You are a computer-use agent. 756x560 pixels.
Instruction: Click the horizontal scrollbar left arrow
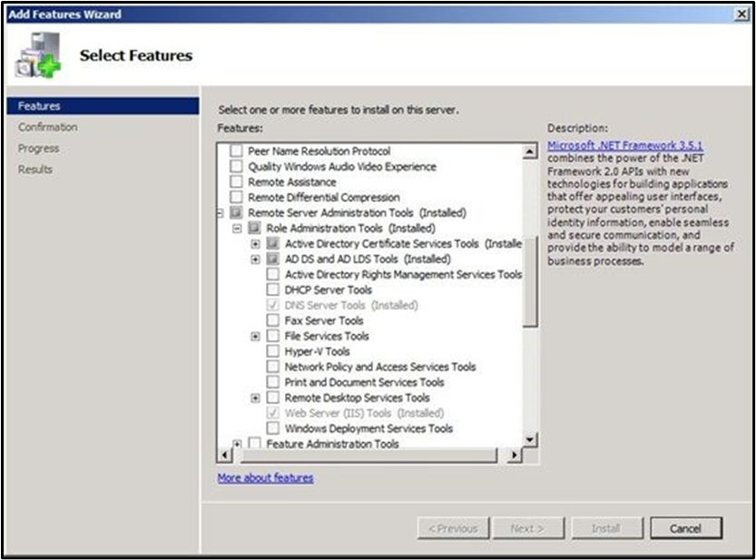pos(223,455)
